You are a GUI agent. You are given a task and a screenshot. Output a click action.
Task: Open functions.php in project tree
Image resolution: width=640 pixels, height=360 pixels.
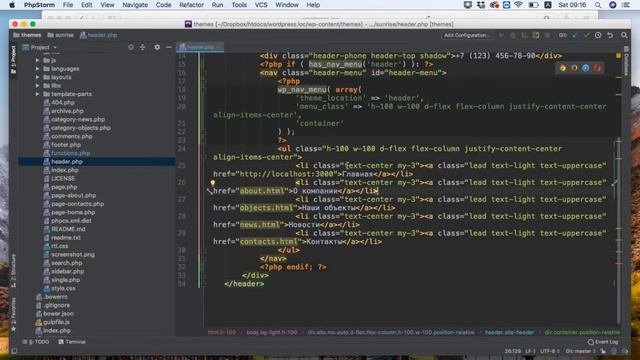70,153
